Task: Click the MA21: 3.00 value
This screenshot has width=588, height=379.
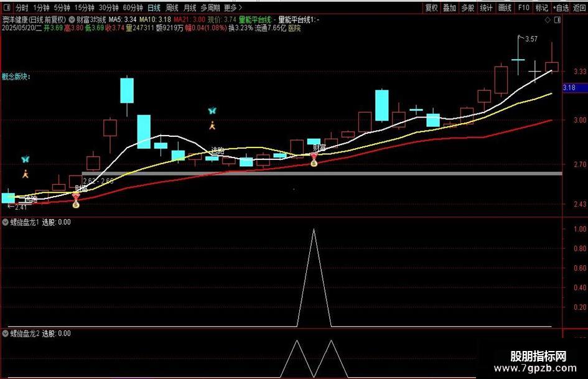Action: pos(189,19)
